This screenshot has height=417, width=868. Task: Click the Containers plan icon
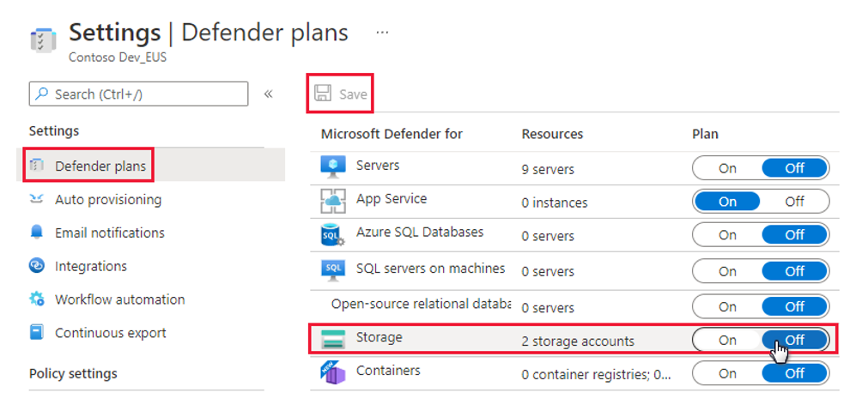tap(333, 372)
